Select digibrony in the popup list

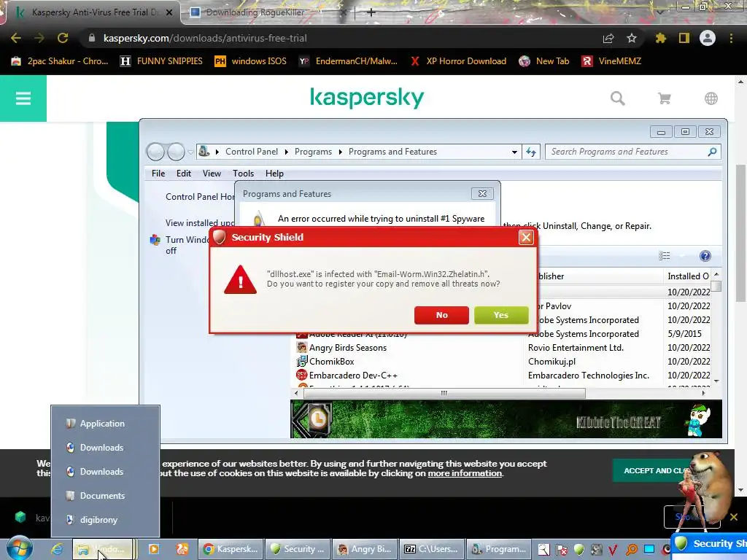tap(98, 519)
